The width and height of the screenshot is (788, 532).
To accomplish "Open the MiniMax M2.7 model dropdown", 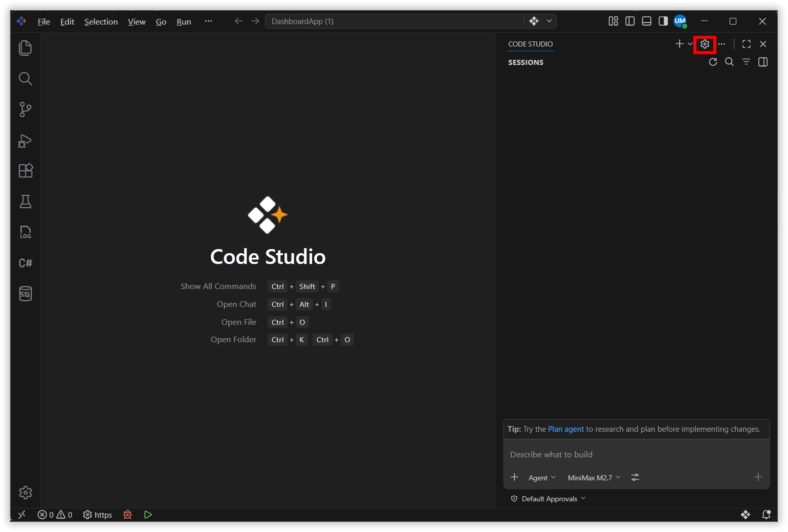I will [x=594, y=478].
